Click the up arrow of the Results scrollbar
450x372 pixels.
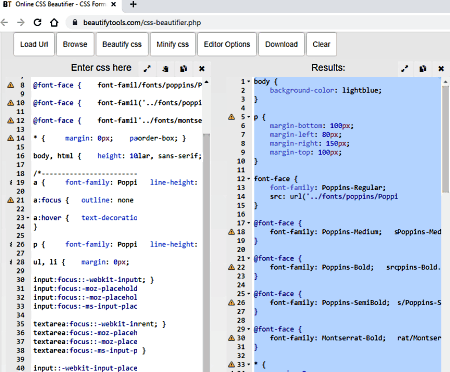445,82
